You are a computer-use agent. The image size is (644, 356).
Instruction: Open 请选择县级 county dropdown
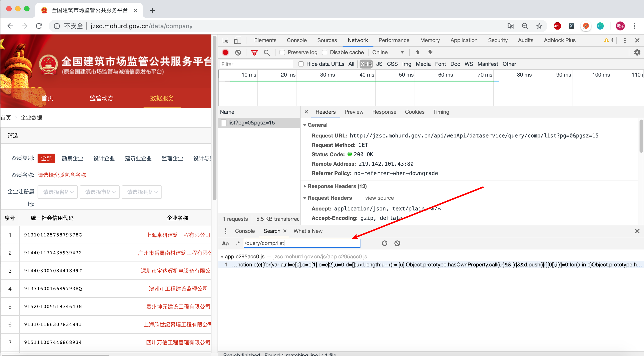(142, 192)
